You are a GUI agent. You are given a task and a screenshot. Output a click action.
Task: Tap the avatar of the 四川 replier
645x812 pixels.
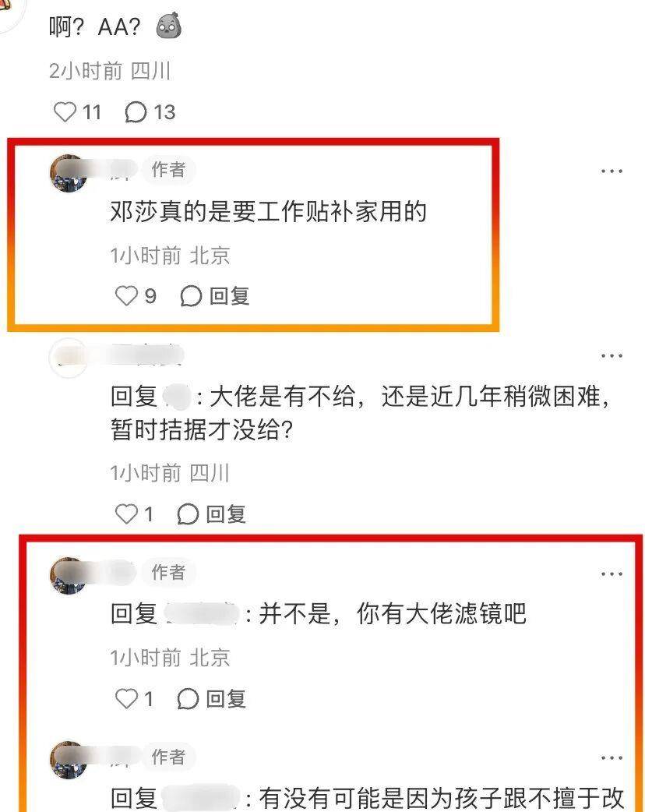(x=69, y=358)
